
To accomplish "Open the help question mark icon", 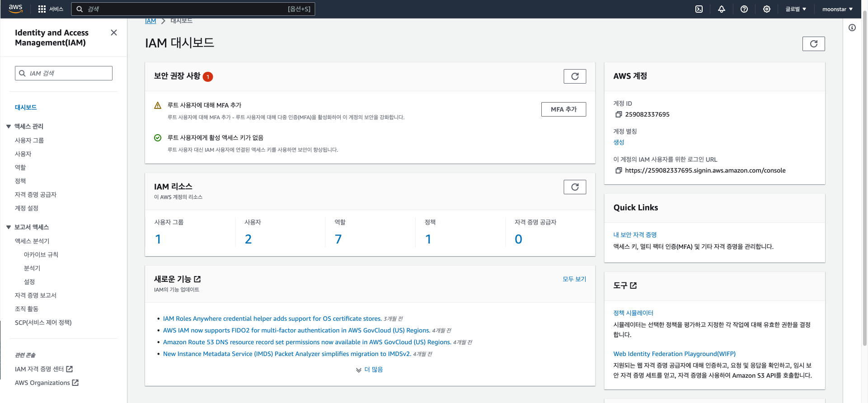I will point(744,9).
